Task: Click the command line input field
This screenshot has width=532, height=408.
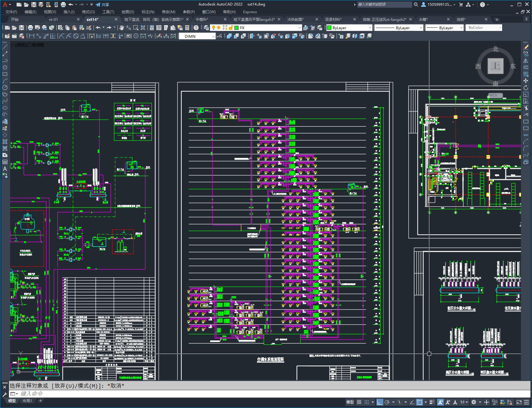Action: (x=270, y=394)
